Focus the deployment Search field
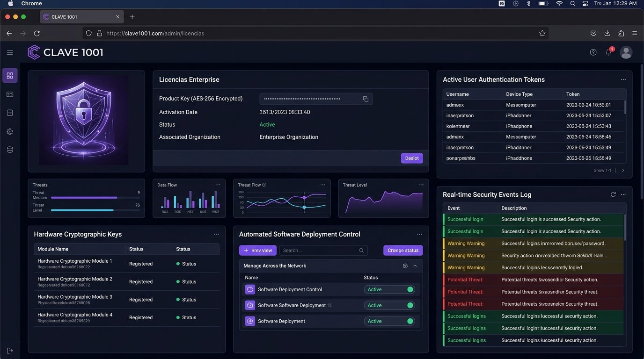644x359 pixels. click(323, 251)
